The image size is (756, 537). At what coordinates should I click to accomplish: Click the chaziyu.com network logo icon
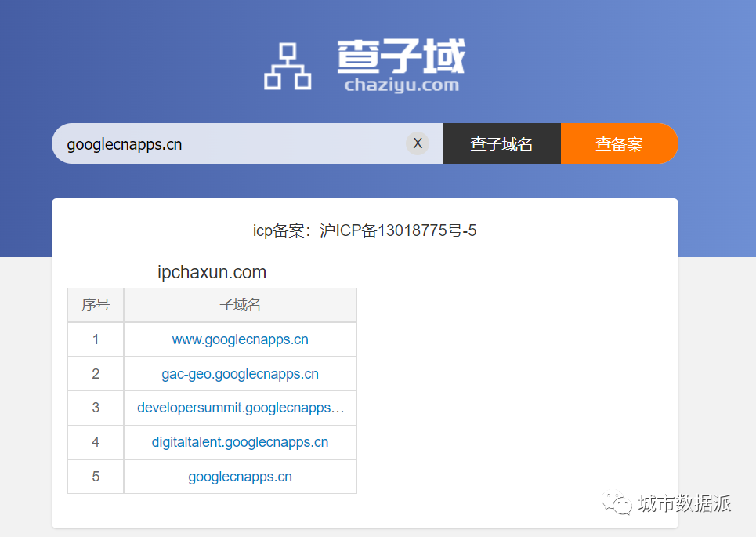(x=288, y=67)
